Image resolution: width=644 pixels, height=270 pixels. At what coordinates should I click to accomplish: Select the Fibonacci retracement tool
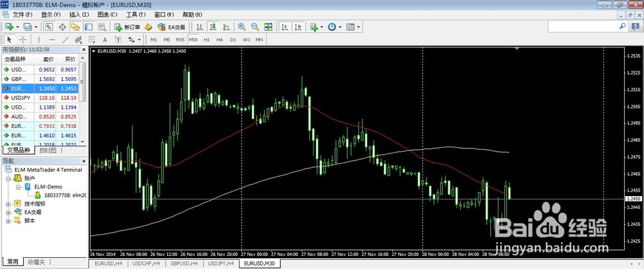pyautogui.click(x=91, y=40)
